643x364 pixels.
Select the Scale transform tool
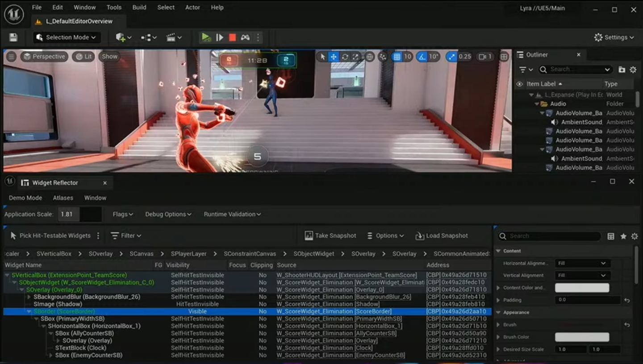point(356,57)
